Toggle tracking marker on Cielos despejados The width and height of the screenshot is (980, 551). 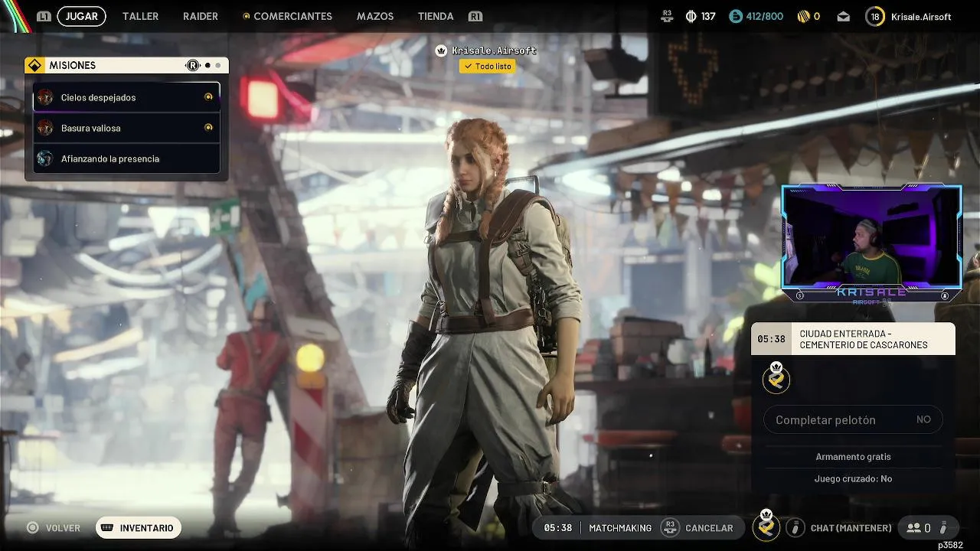208,97
